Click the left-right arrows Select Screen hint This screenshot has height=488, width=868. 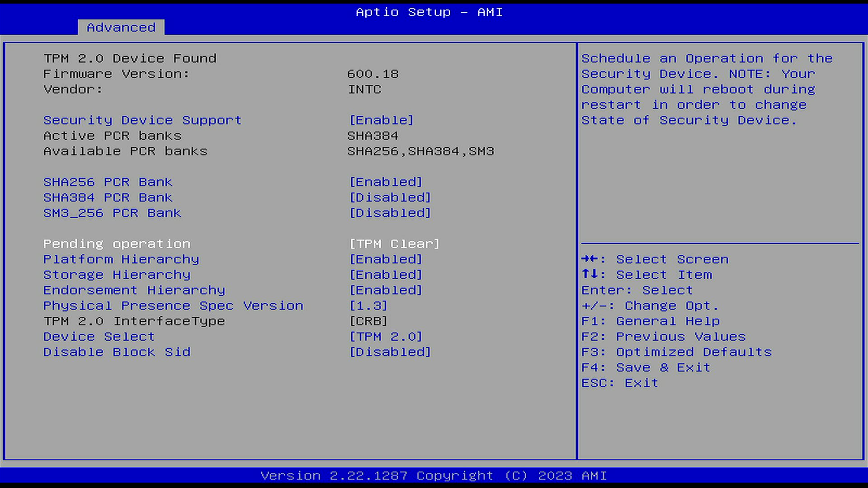click(655, 259)
